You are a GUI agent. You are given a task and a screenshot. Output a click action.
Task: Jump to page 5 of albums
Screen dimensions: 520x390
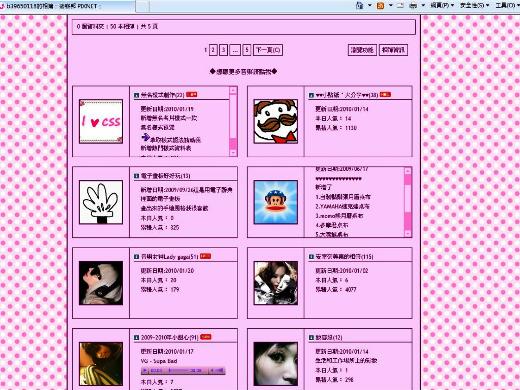247,50
